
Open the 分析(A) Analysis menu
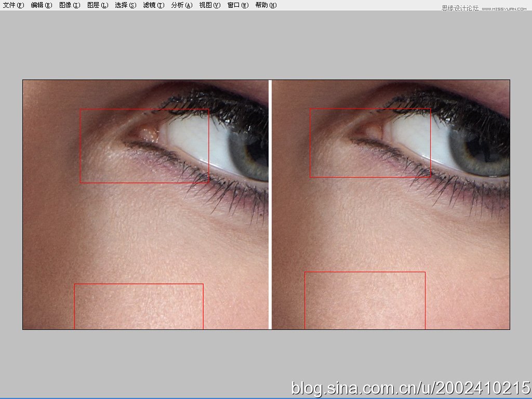tap(182, 5)
